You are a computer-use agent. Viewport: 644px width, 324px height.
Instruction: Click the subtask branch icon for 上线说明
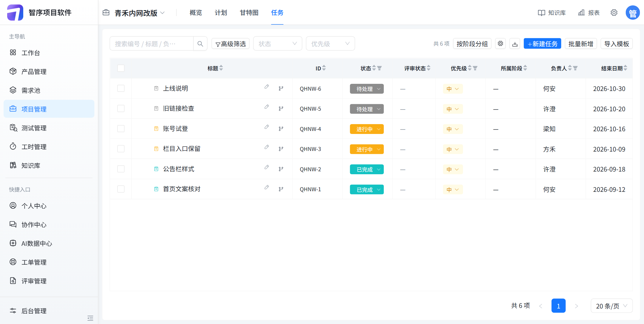point(281,89)
